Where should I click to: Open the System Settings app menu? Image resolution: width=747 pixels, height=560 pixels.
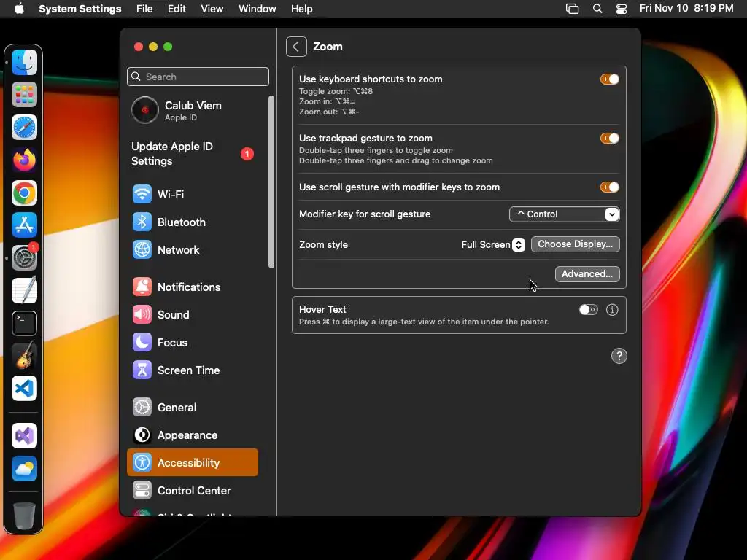coord(80,9)
